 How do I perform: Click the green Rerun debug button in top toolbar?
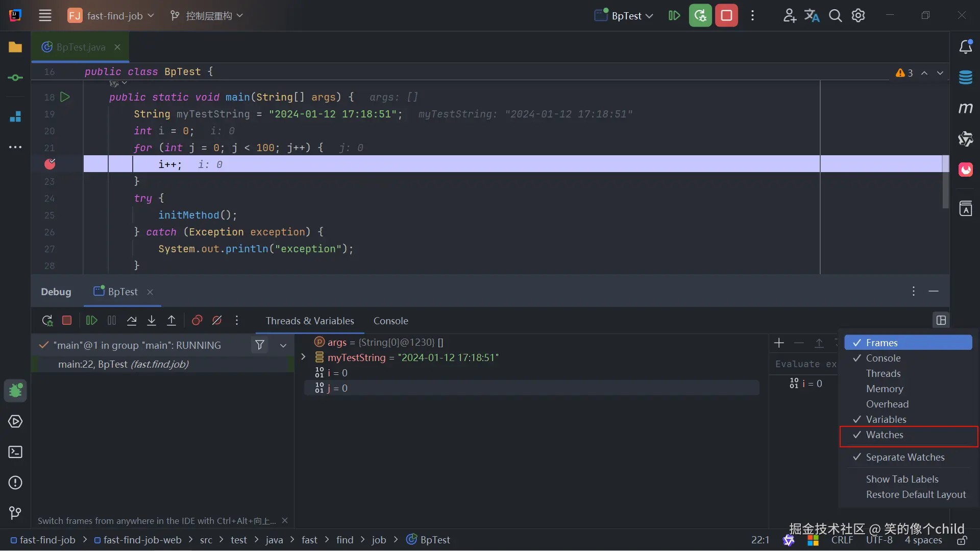[700, 16]
